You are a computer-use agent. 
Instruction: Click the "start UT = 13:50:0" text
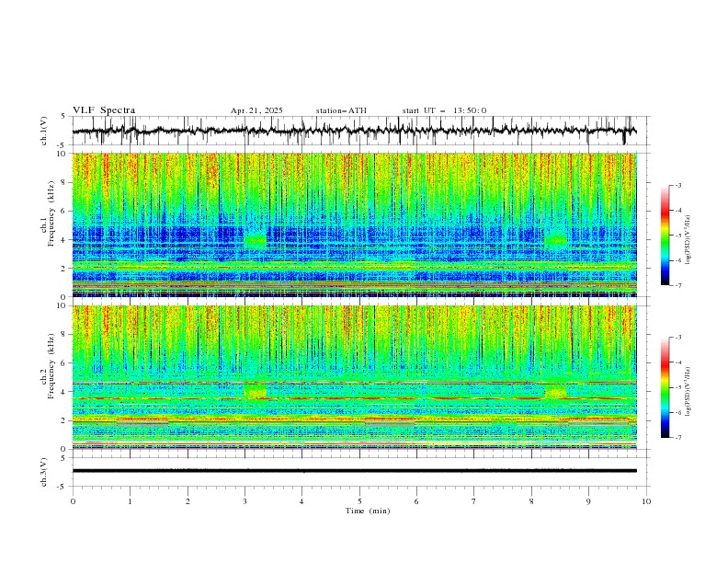click(444, 110)
